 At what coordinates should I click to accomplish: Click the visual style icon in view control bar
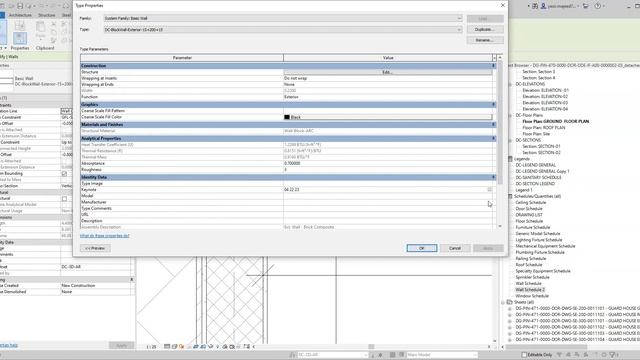[174, 347]
